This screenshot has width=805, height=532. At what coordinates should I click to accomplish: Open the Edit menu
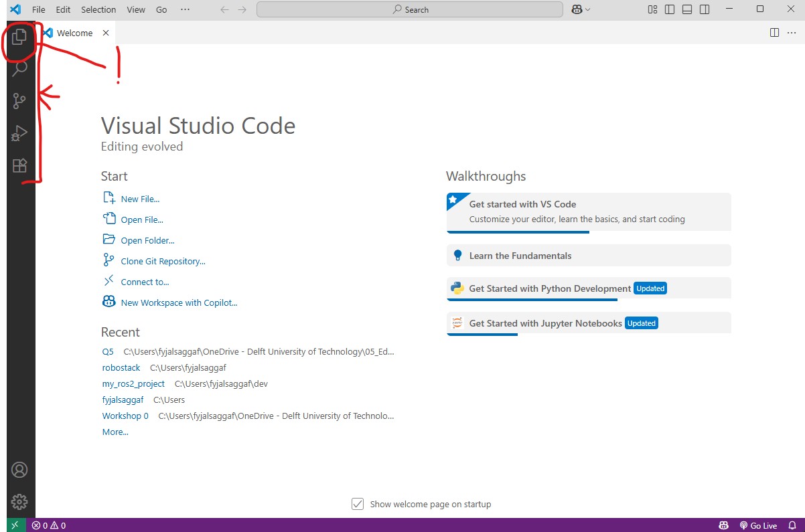(x=63, y=9)
